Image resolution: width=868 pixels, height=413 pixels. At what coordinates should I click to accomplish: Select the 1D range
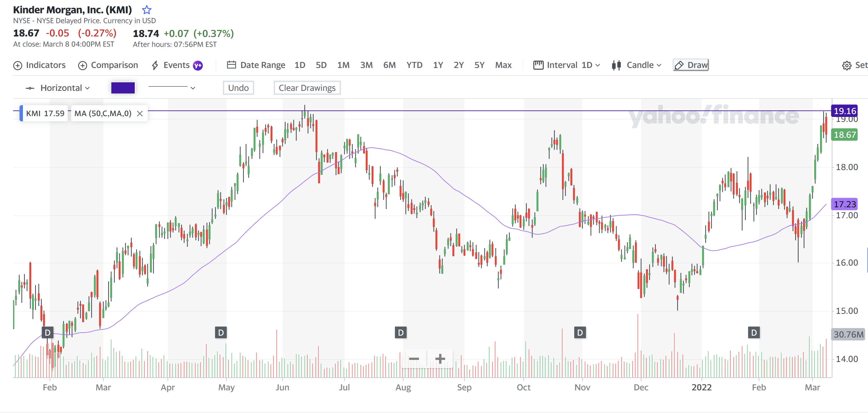tap(299, 65)
